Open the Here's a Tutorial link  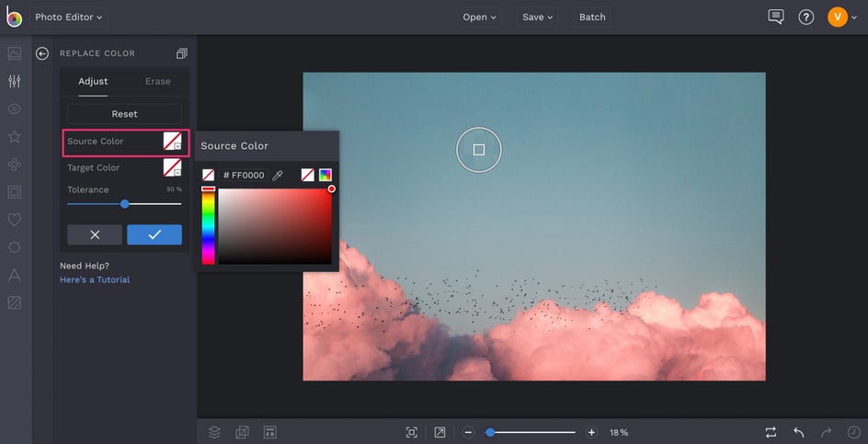(x=95, y=279)
